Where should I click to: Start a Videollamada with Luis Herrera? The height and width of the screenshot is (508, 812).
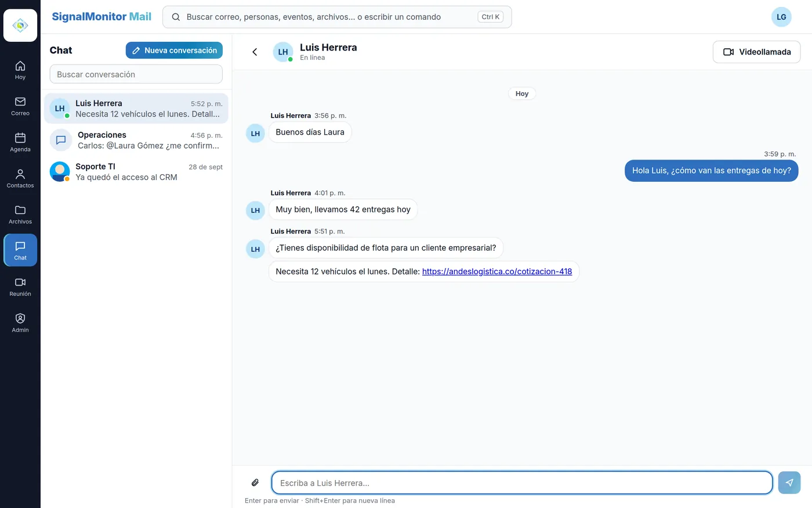click(756, 52)
